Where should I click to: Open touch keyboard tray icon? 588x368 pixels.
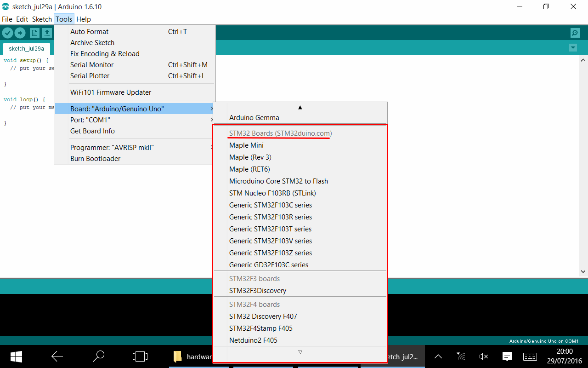(530, 356)
